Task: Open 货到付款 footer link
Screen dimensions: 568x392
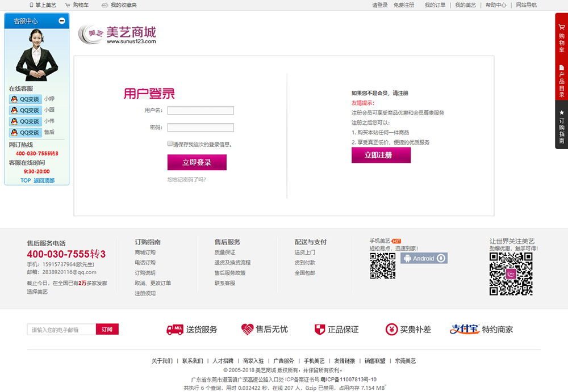Action: click(305, 263)
